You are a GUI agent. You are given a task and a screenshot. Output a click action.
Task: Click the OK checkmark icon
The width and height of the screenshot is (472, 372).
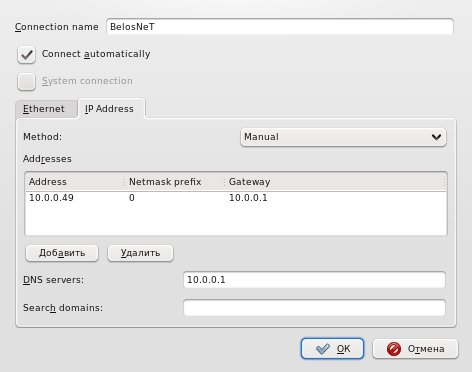click(x=322, y=349)
